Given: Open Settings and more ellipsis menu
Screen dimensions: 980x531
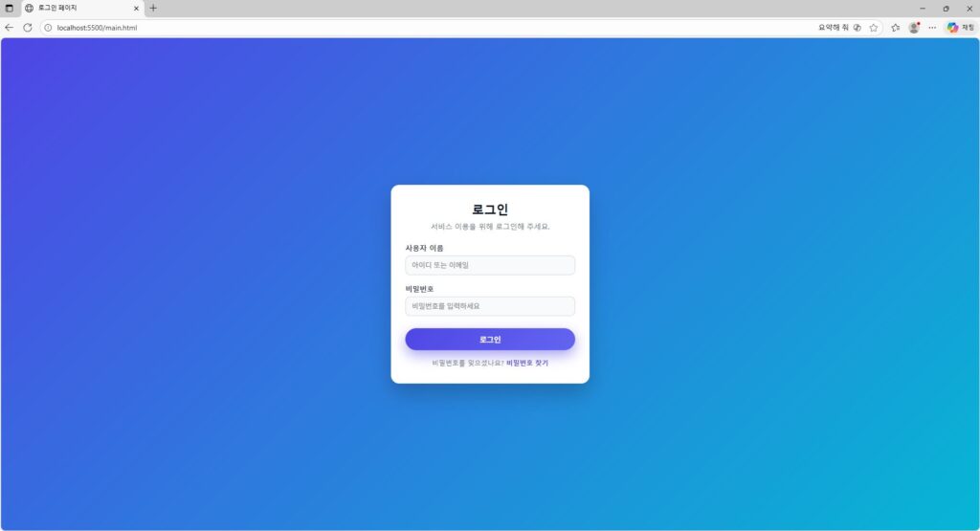Looking at the screenshot, I should [x=932, y=28].
